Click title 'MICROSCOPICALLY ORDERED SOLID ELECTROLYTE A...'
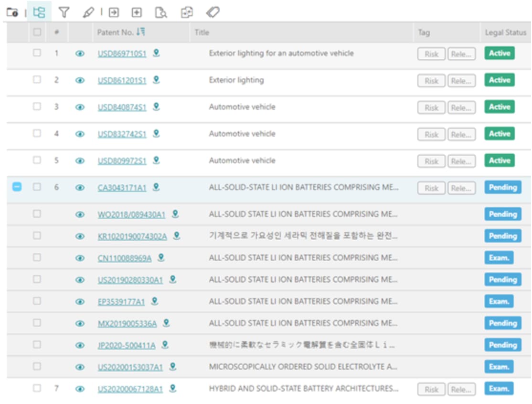This screenshot has height=404, width=532. click(x=303, y=367)
